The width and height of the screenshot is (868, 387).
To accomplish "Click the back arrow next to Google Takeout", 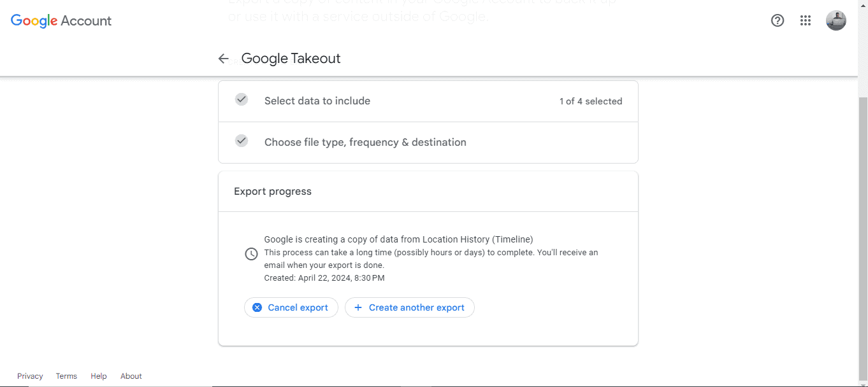I will (x=223, y=58).
